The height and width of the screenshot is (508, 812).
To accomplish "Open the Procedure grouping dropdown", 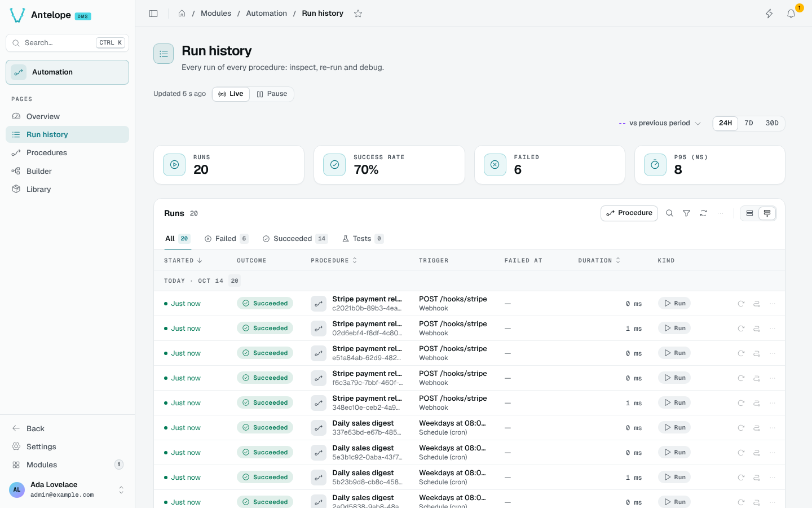I will point(629,213).
